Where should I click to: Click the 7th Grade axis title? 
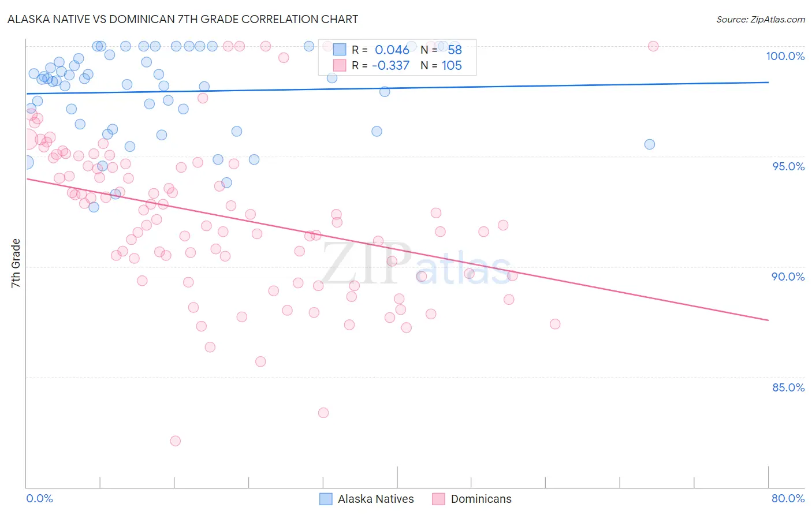coord(16,263)
